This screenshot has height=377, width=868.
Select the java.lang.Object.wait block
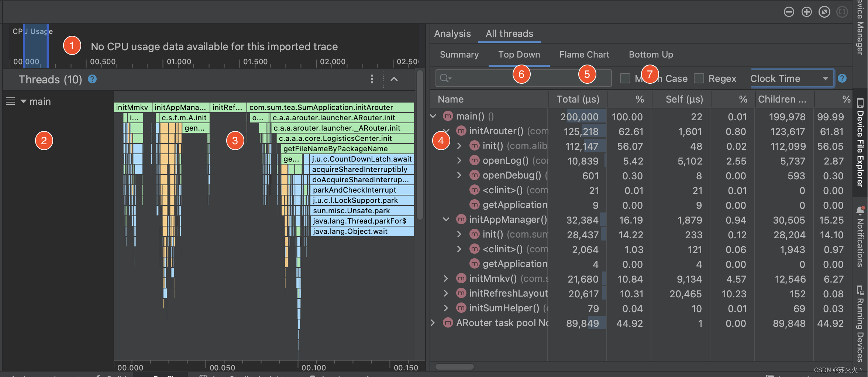tap(362, 231)
